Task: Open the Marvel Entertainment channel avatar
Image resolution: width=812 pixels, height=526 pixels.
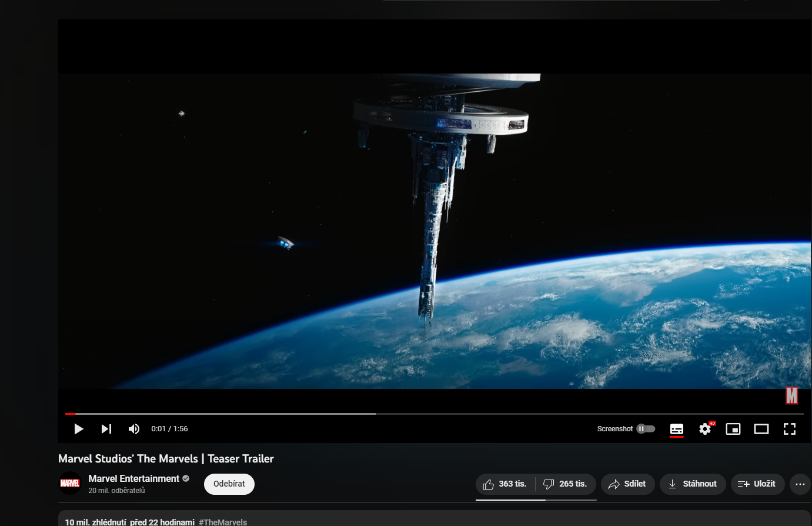Action: 70,484
